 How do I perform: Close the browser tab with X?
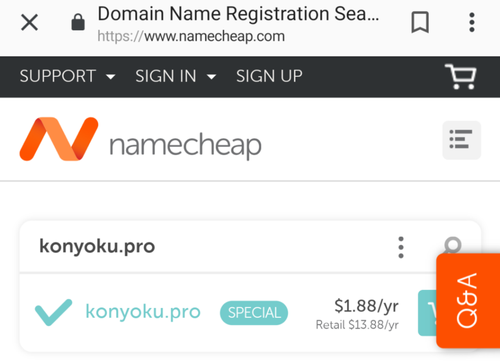click(x=29, y=23)
